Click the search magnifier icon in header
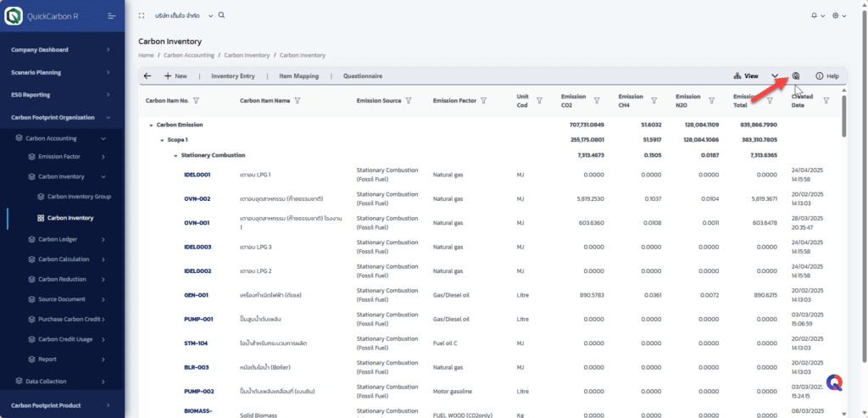The width and height of the screenshot is (868, 418). tap(221, 15)
